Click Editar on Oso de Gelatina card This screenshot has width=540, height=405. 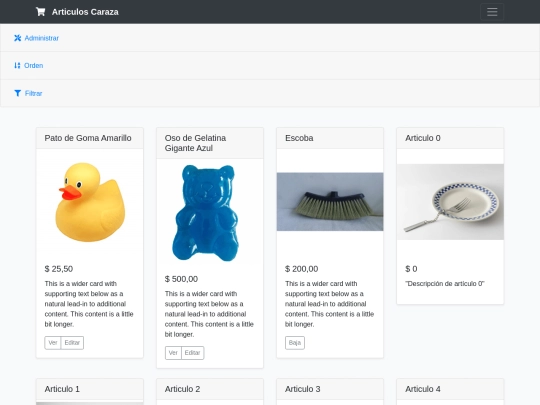[193, 353]
